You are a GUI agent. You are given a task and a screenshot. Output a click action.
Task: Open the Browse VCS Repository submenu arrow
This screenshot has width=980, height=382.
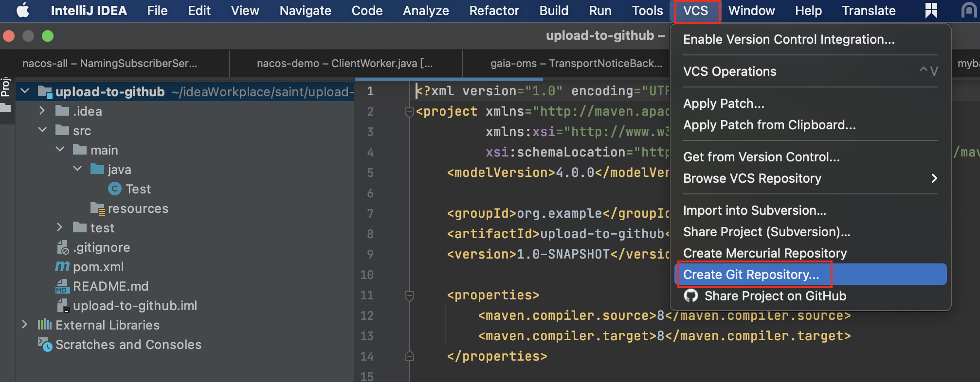click(x=934, y=178)
